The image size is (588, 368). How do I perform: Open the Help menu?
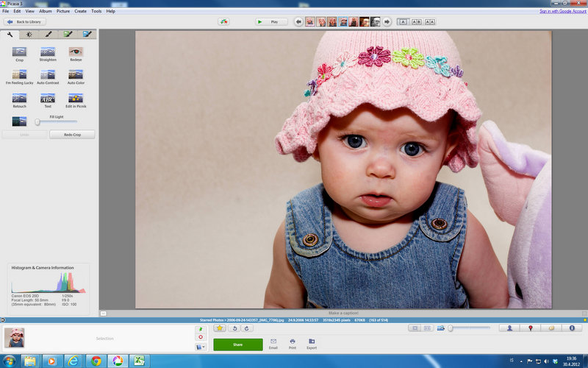(x=111, y=11)
